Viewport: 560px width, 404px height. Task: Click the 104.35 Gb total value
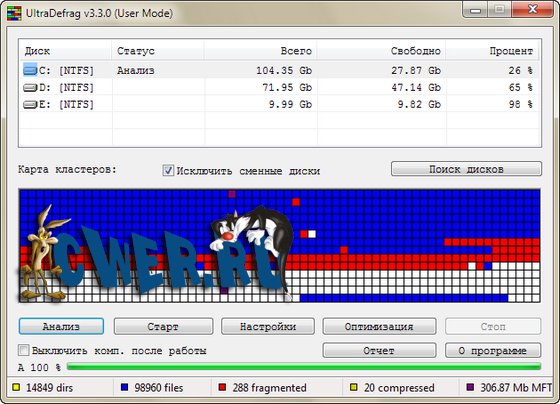pos(284,70)
